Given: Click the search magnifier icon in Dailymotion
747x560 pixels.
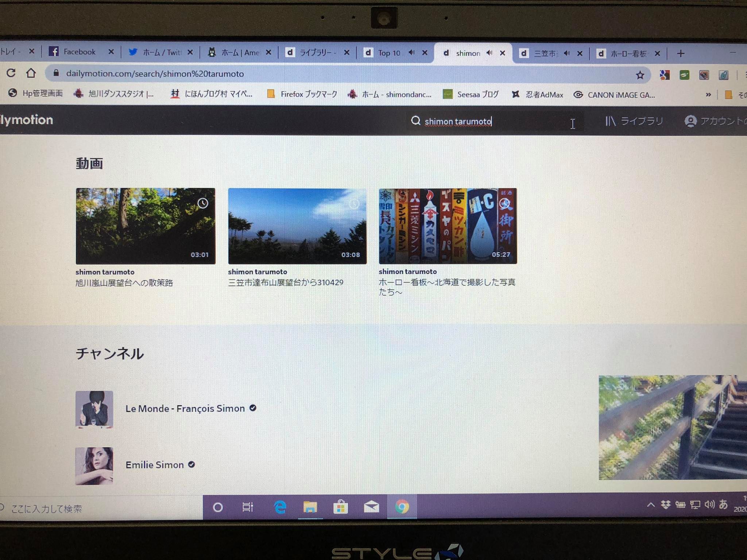Looking at the screenshot, I should [415, 121].
